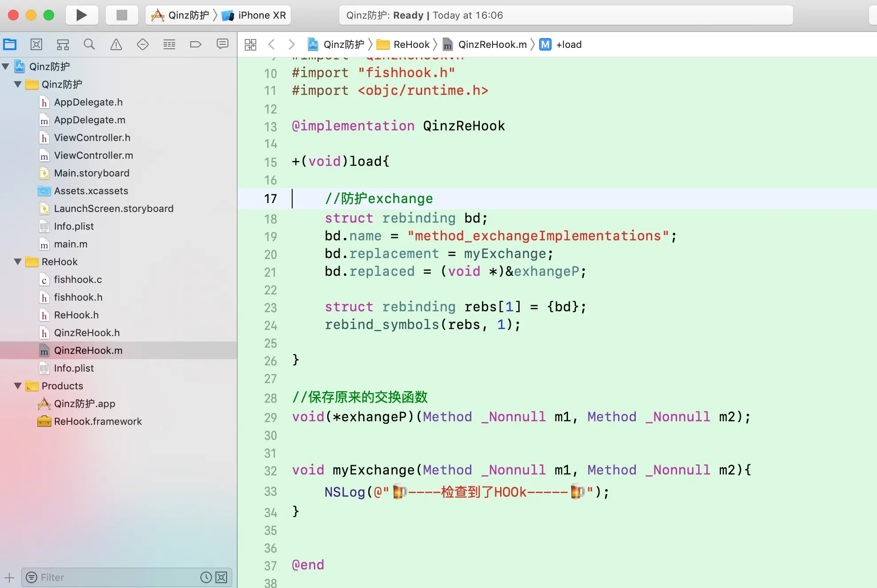Open the Debug navigator icon
This screenshot has height=588, width=877.
(169, 44)
